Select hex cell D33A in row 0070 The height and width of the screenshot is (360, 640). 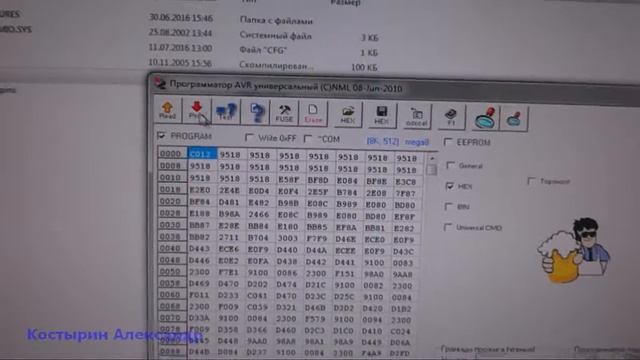(200, 318)
